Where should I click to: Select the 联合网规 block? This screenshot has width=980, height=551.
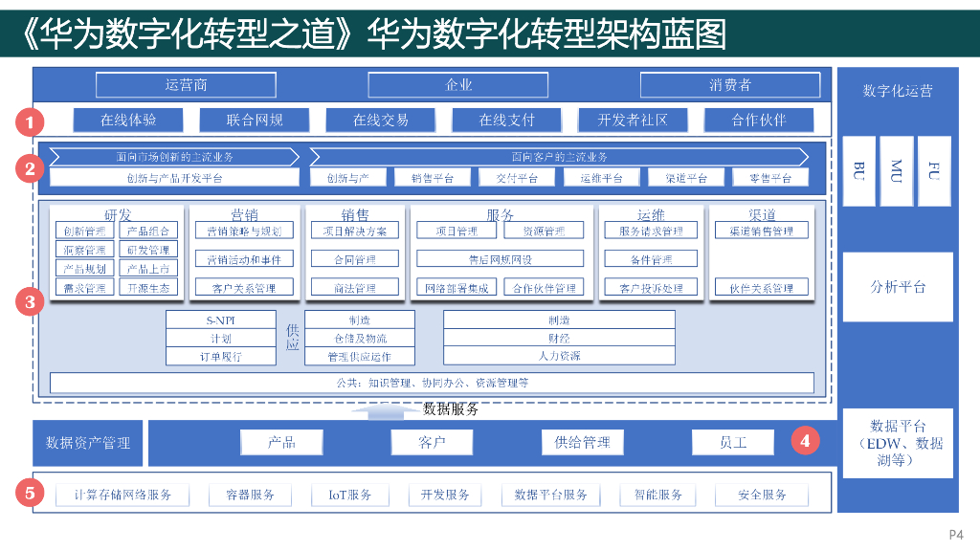point(255,120)
